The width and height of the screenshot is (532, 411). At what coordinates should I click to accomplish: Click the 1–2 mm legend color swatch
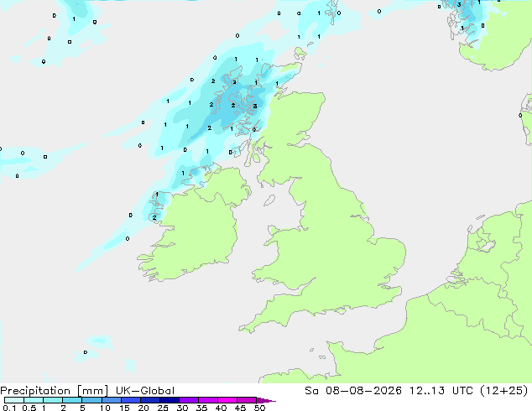pyautogui.click(x=53, y=400)
